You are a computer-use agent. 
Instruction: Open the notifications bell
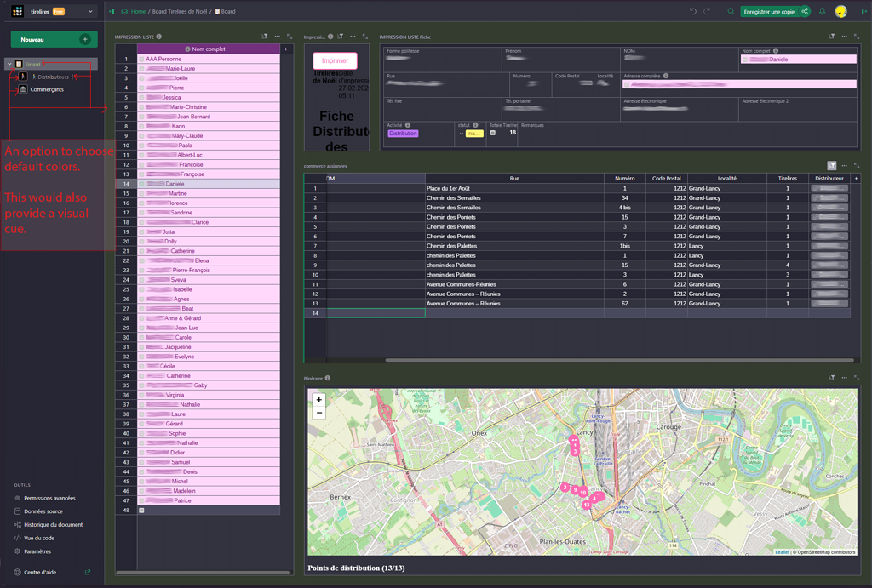pos(822,12)
